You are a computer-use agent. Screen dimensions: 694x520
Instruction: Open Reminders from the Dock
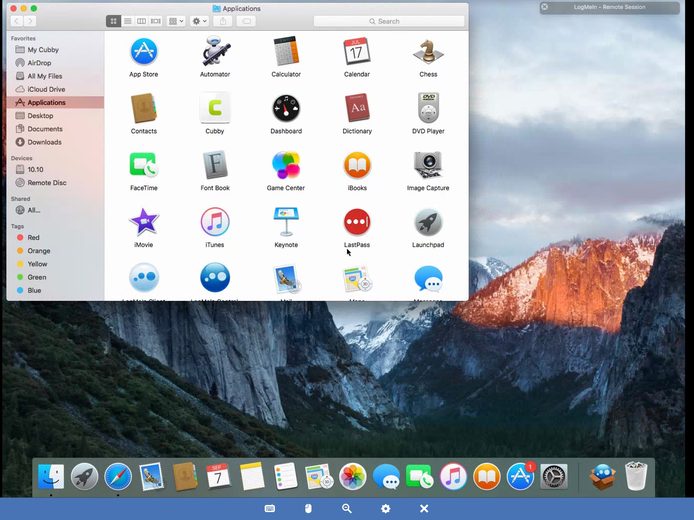pos(285,477)
